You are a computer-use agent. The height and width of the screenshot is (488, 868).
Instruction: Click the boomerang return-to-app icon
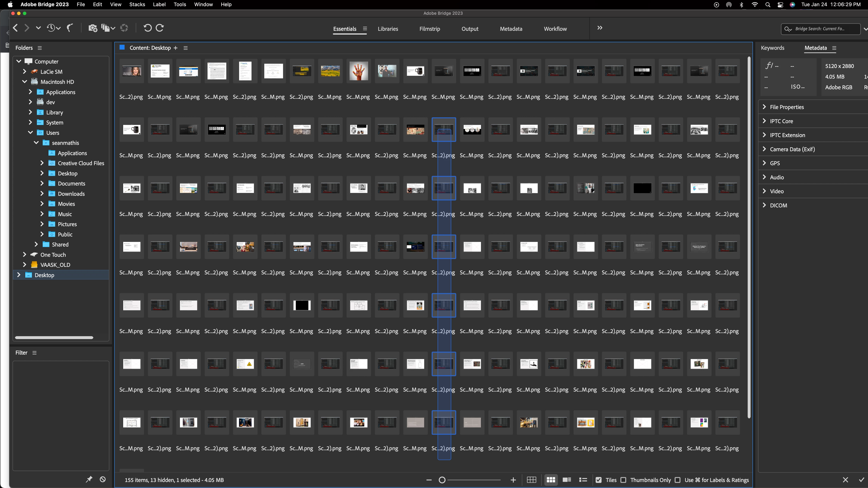70,28
